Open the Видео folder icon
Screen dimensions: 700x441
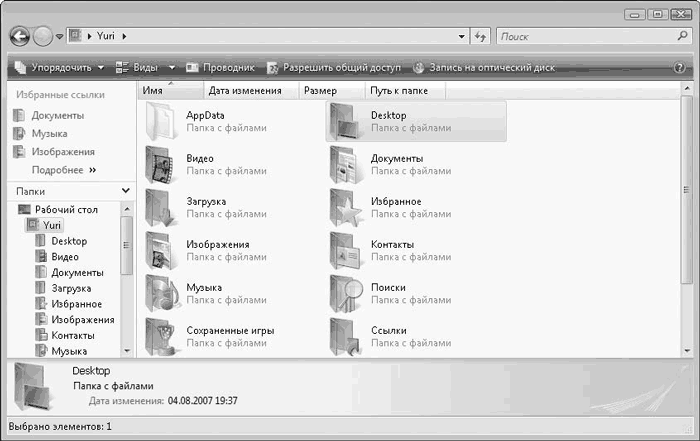(x=160, y=164)
